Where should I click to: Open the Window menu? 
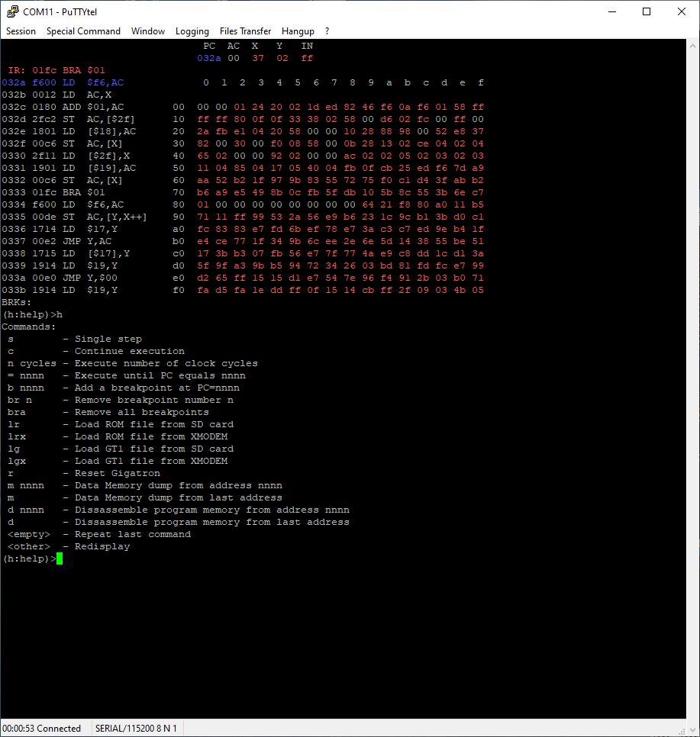click(x=147, y=31)
